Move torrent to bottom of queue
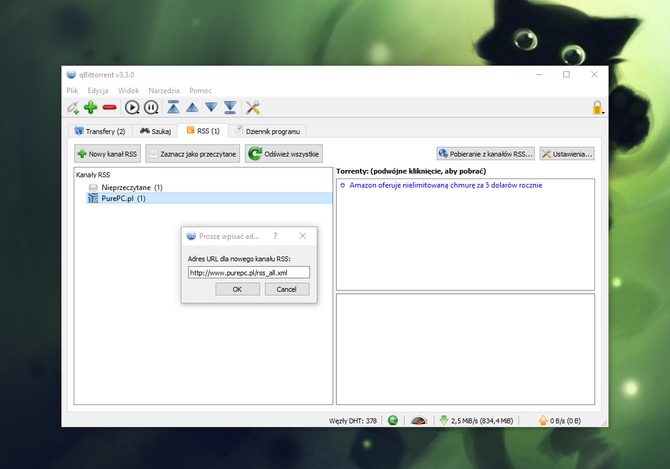This screenshot has width=670, height=469. pos(230,107)
